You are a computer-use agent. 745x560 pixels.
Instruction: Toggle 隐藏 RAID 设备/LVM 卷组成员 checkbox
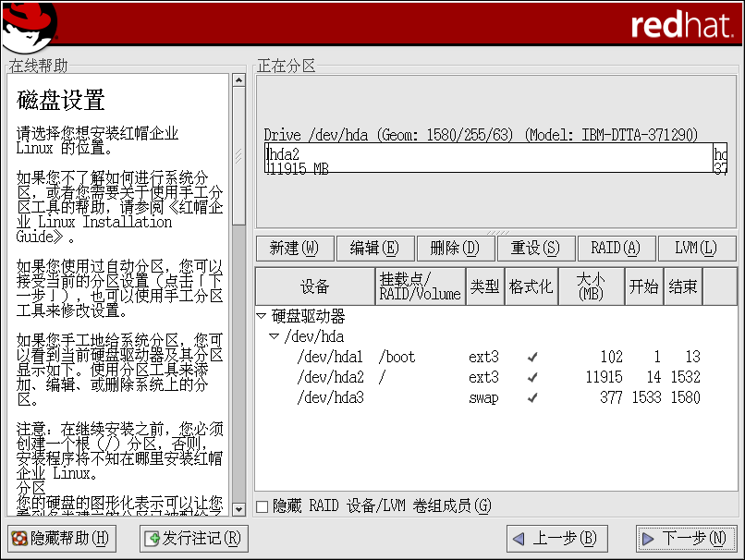coord(262,506)
